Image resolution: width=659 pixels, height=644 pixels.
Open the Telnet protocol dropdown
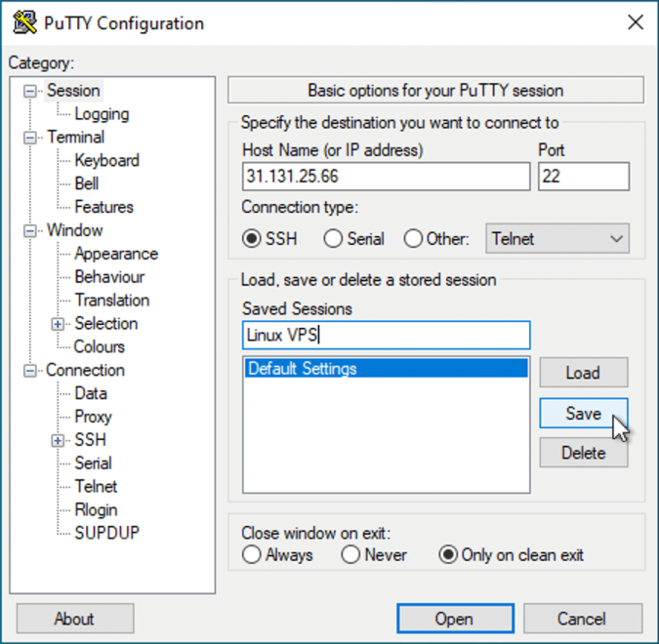point(557,238)
